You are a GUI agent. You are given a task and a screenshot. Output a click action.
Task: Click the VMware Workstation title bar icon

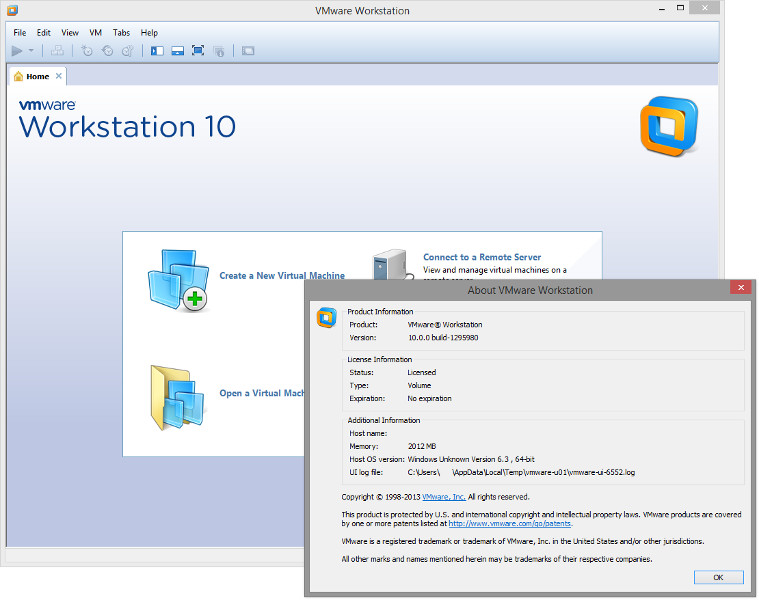pos(12,10)
